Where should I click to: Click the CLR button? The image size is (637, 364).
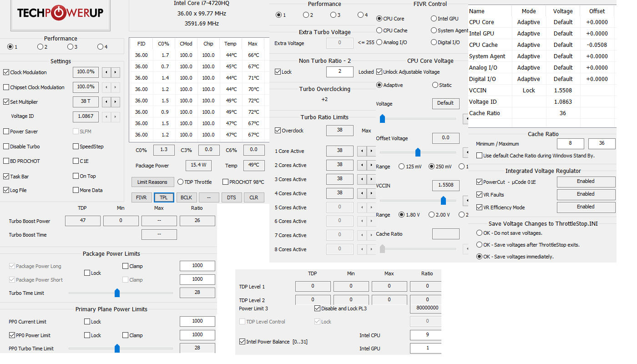(253, 197)
